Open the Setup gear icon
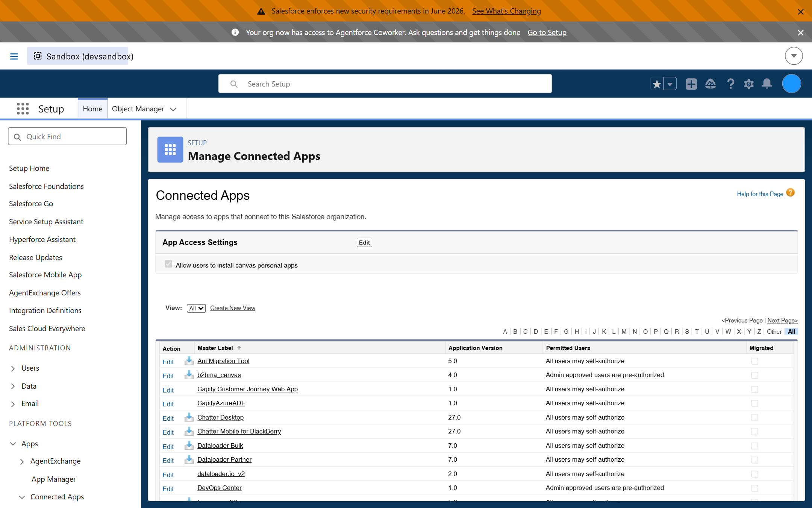This screenshot has height=508, width=812. (x=749, y=84)
